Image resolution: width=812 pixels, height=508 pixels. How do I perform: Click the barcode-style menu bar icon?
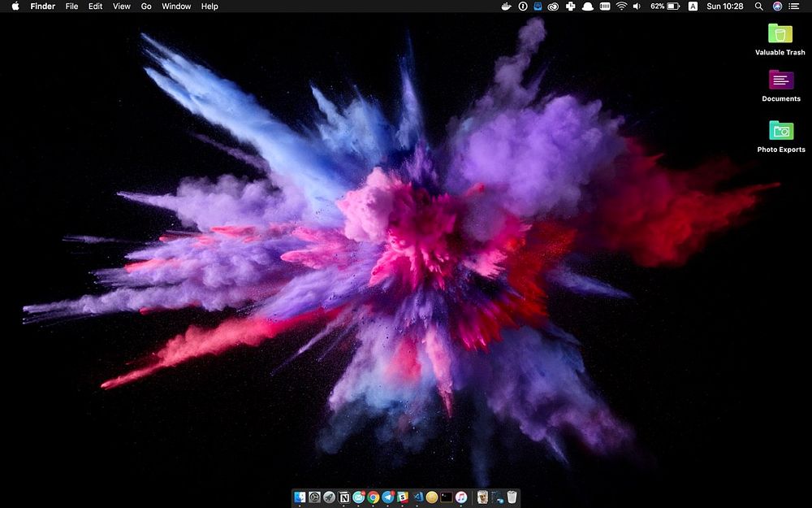(x=604, y=7)
